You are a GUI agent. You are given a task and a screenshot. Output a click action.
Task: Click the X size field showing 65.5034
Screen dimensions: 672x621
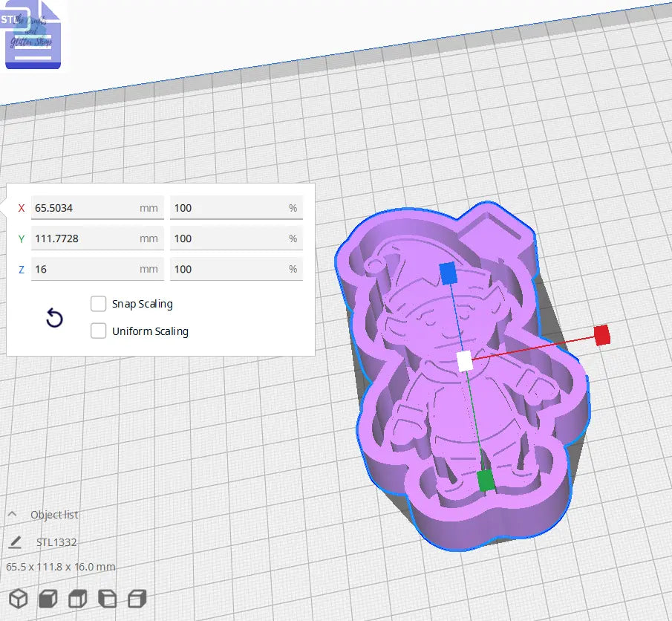pos(97,208)
